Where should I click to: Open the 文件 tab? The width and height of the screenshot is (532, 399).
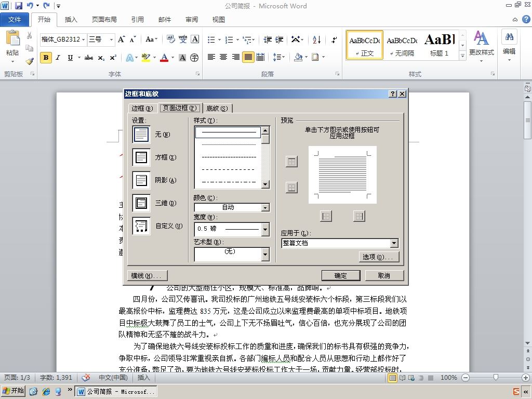14,20
